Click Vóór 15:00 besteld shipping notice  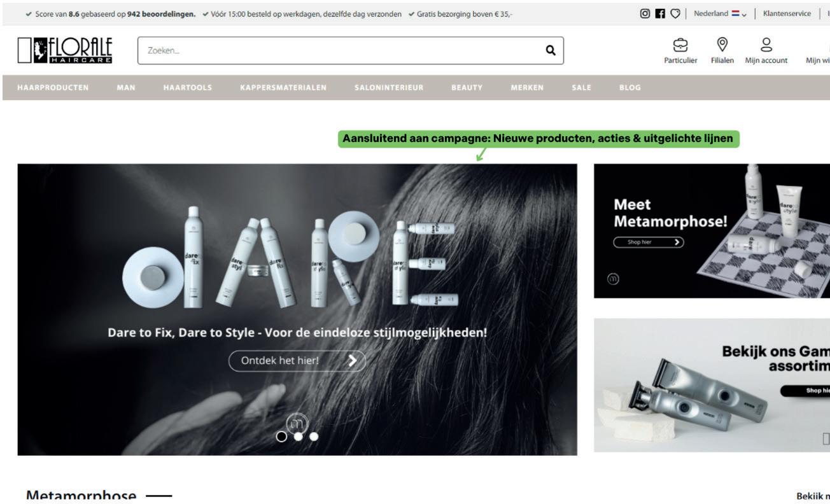coord(307,14)
